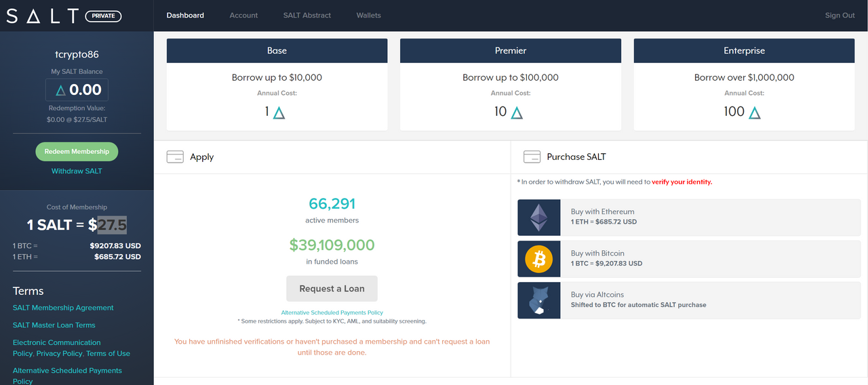
Task: Click Borrow up to $100,000 text
Action: [x=511, y=77]
